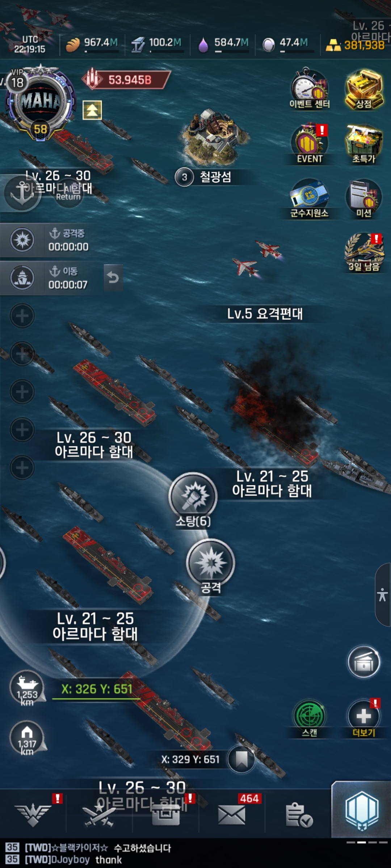Open the alliance wings tab at bottom
This screenshot has height=868, width=391.
coord(33,814)
